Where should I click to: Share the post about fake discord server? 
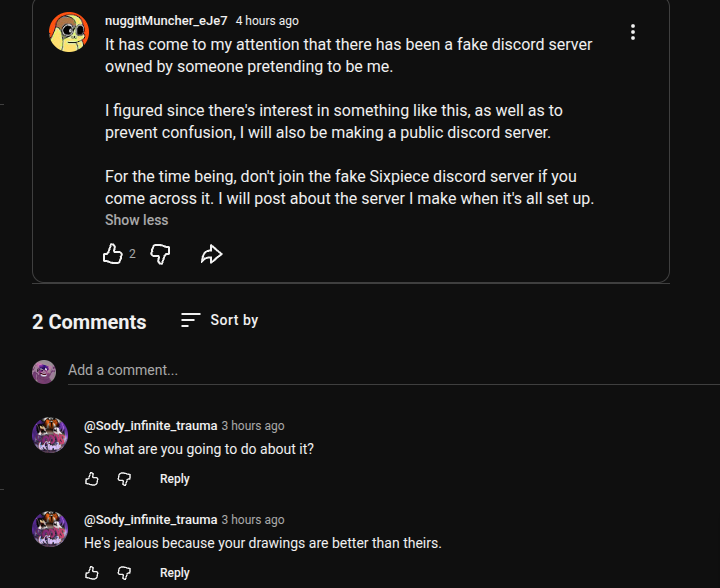pos(211,255)
